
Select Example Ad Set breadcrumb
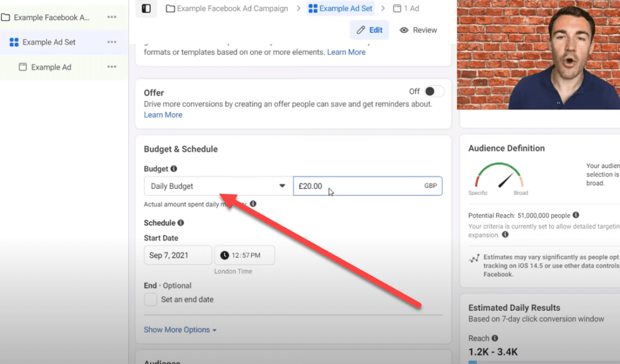pyautogui.click(x=340, y=8)
